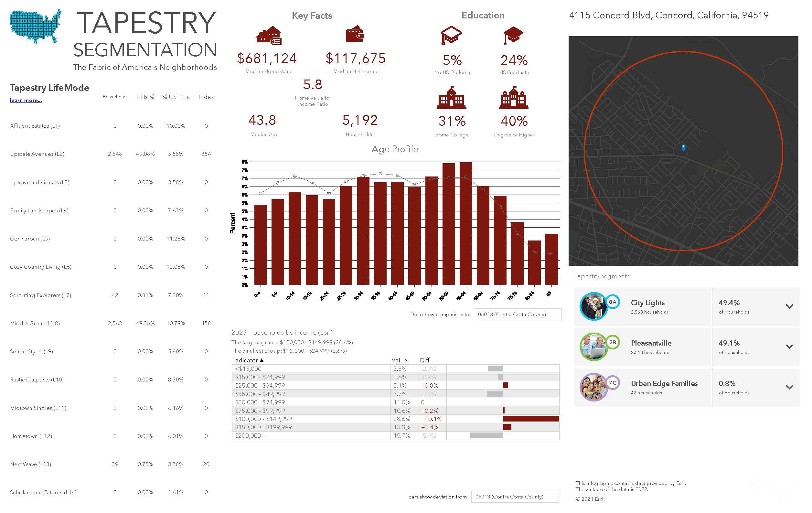Click the City Lights segment photo
The image size is (812, 513).
point(593,306)
